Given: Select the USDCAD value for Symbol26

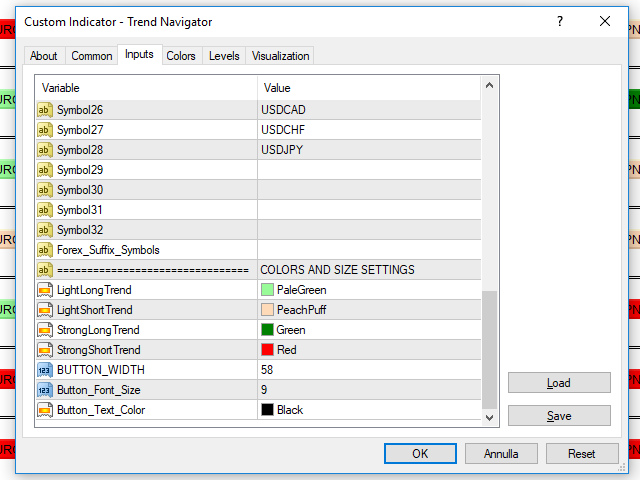Looking at the screenshot, I should [x=283, y=110].
